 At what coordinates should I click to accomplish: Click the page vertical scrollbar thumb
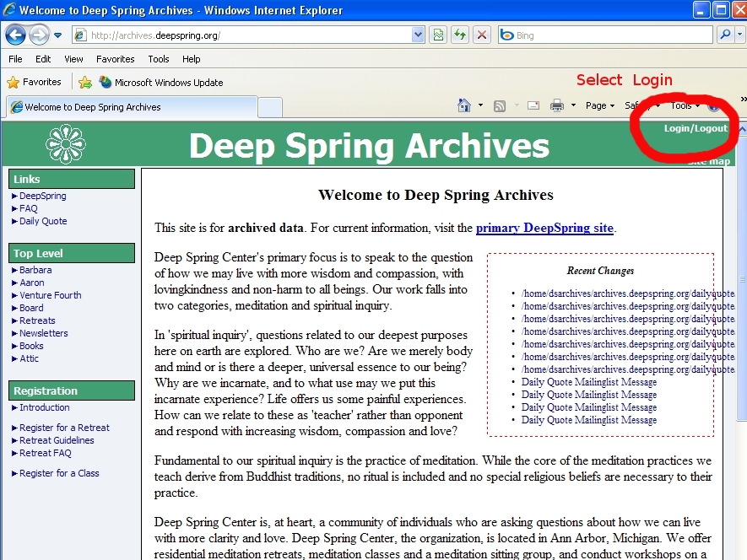pos(741,278)
